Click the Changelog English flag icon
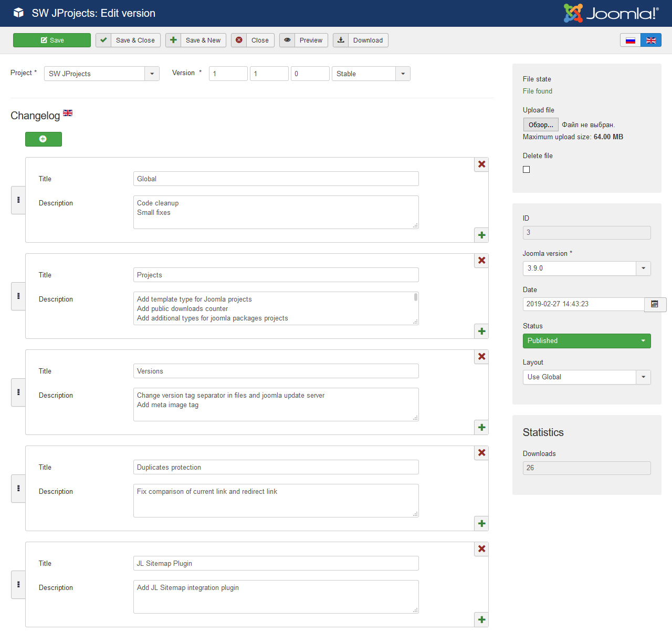This screenshot has width=672, height=642. tap(68, 113)
